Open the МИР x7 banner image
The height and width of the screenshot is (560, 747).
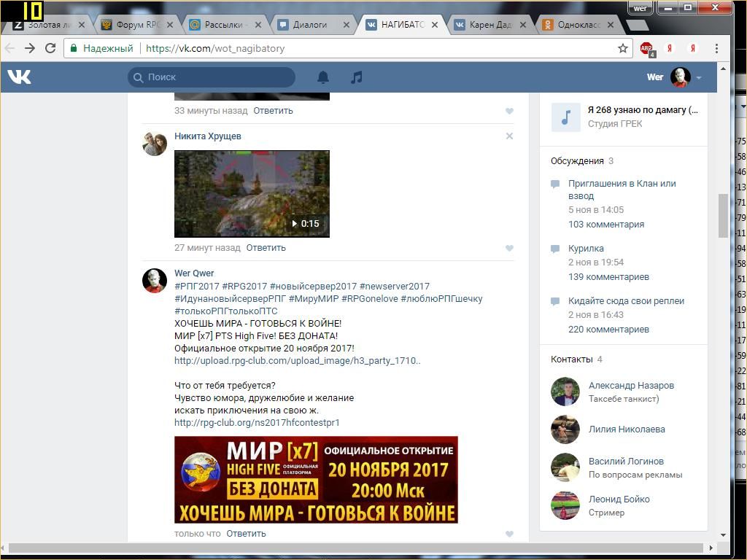coord(316,480)
